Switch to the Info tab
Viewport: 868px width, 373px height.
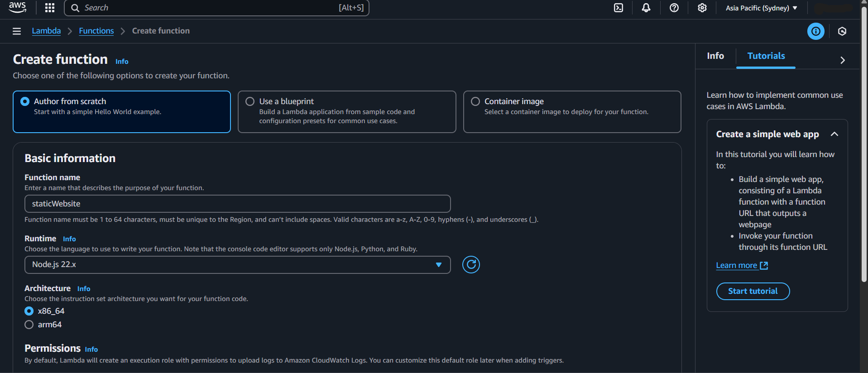click(x=715, y=56)
